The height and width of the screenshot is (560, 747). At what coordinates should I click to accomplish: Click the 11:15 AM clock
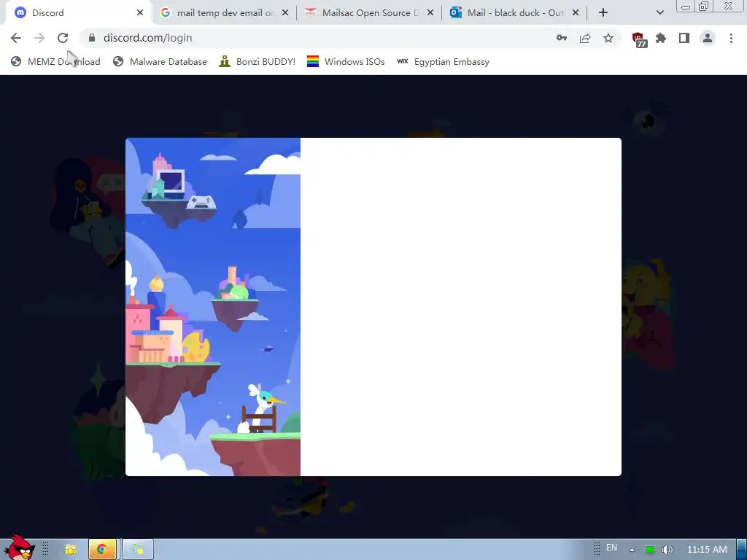point(707,550)
